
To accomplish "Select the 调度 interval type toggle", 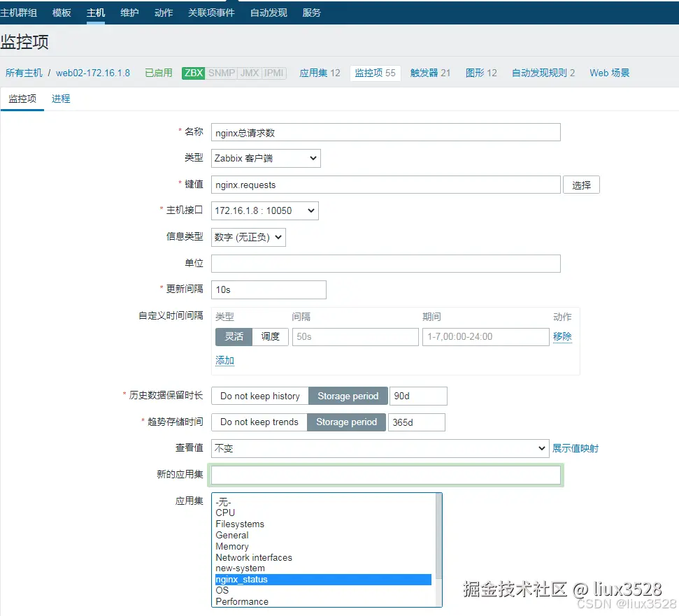I will pos(270,337).
